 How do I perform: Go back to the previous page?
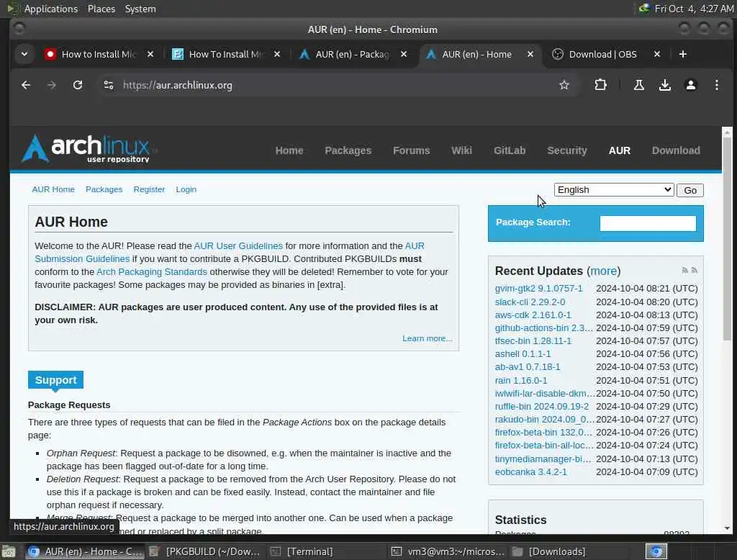tap(26, 85)
